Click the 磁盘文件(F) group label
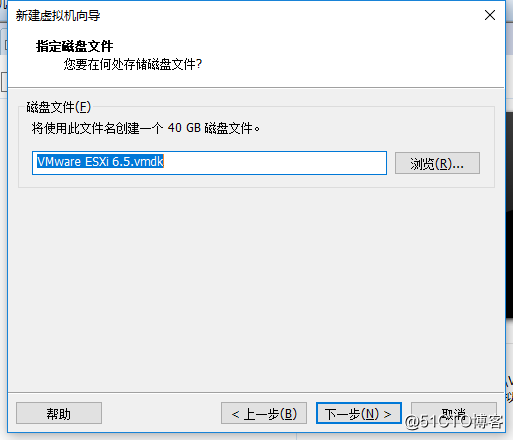 click(x=59, y=107)
